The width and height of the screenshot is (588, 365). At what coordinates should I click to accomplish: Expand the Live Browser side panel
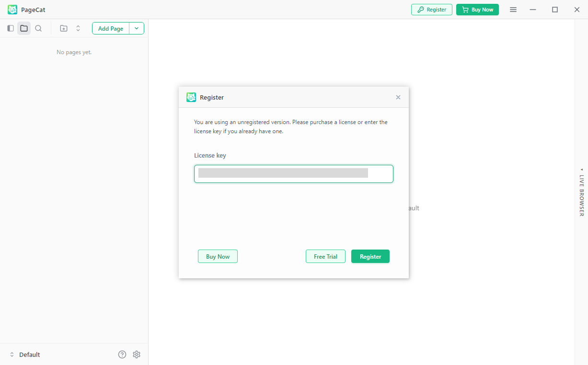[x=582, y=192]
